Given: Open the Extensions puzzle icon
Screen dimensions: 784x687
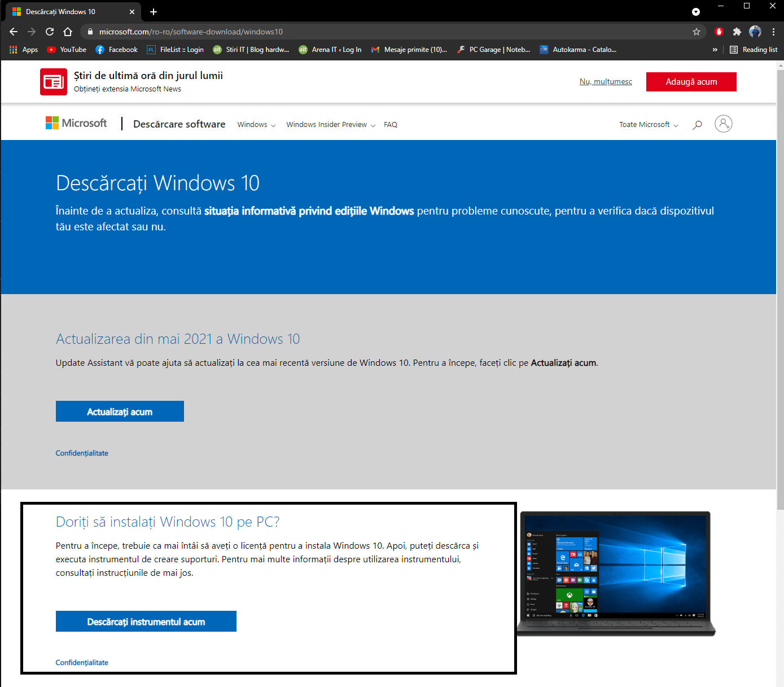Looking at the screenshot, I should (737, 32).
